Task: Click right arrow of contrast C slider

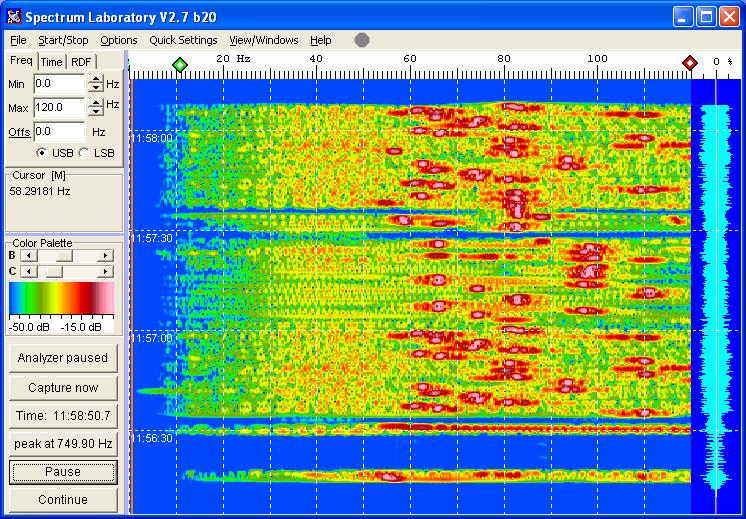Action: point(106,271)
